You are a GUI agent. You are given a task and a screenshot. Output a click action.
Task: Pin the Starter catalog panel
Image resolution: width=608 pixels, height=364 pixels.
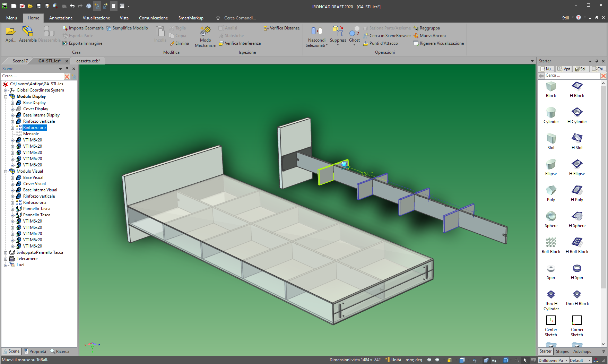click(x=597, y=61)
